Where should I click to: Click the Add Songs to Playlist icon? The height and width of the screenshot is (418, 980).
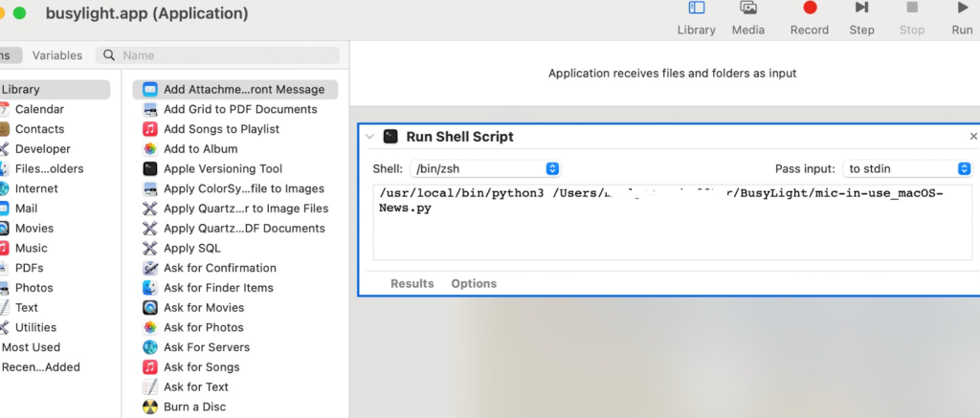point(150,129)
